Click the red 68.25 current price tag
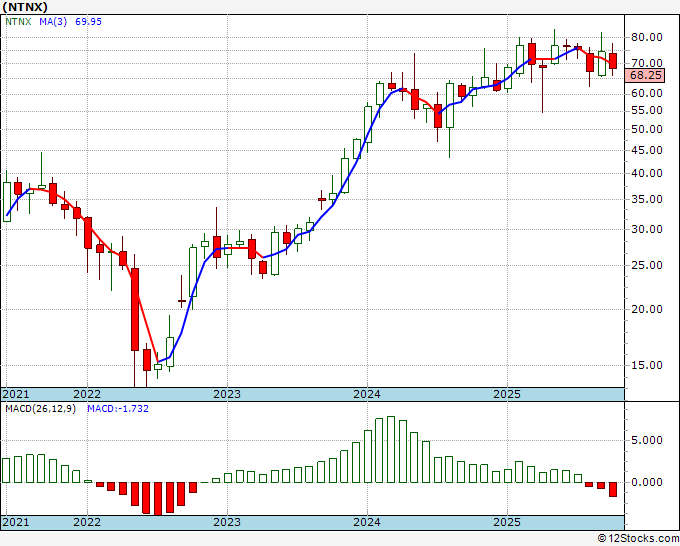This screenshot has height=546, width=680. [647, 75]
